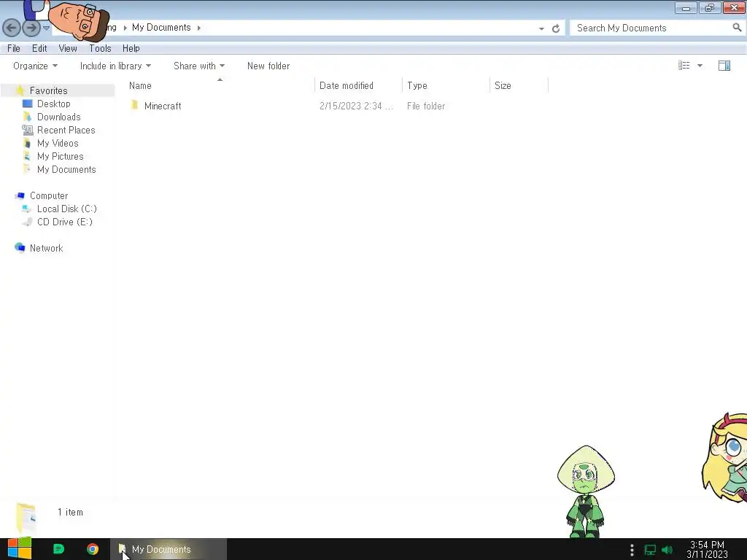Screen dimensions: 747x560
Task: Expand arrow after My Documents breadcrumb
Action: click(x=198, y=28)
